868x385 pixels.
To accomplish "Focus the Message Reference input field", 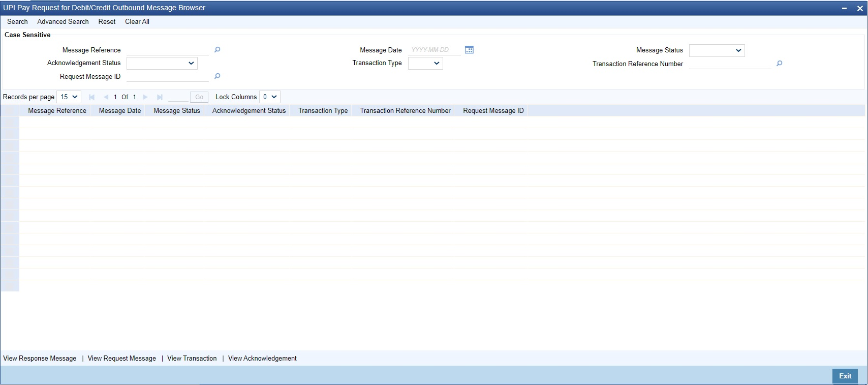I will (x=168, y=50).
